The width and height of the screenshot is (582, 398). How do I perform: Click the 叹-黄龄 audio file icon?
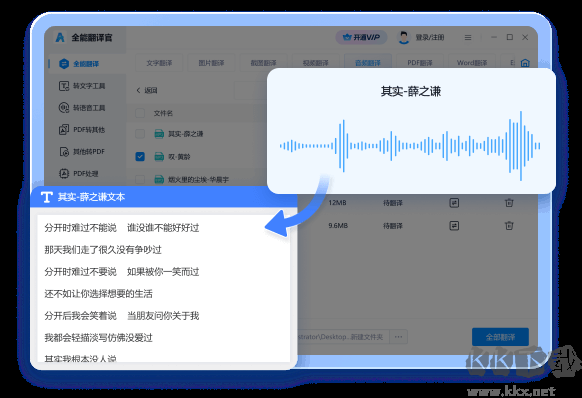tap(159, 157)
